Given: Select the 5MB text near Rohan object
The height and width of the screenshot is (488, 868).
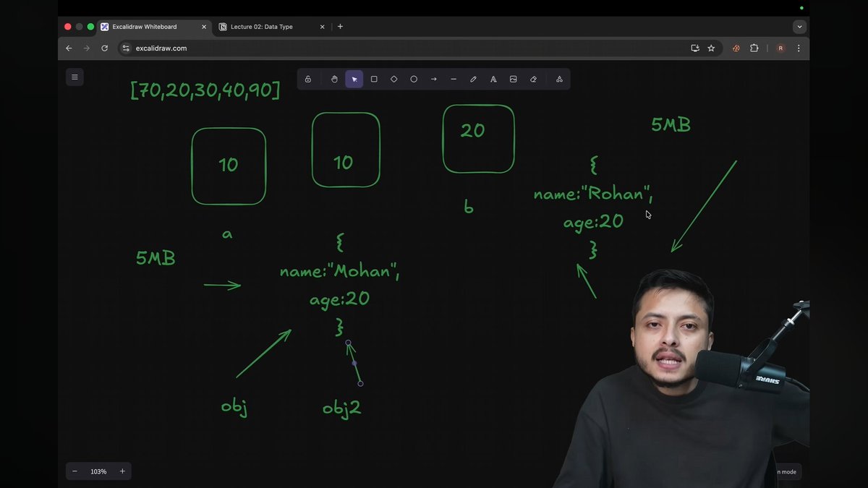Looking at the screenshot, I should 671,125.
